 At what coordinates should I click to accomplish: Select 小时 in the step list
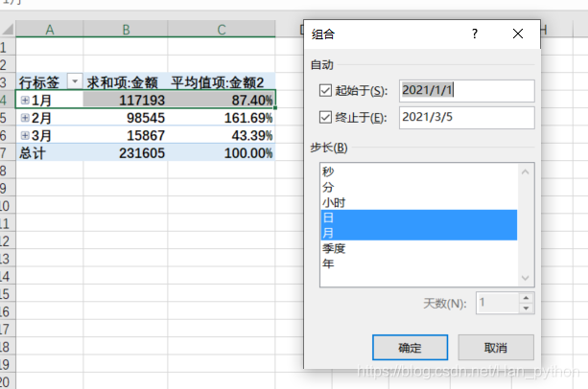419,202
